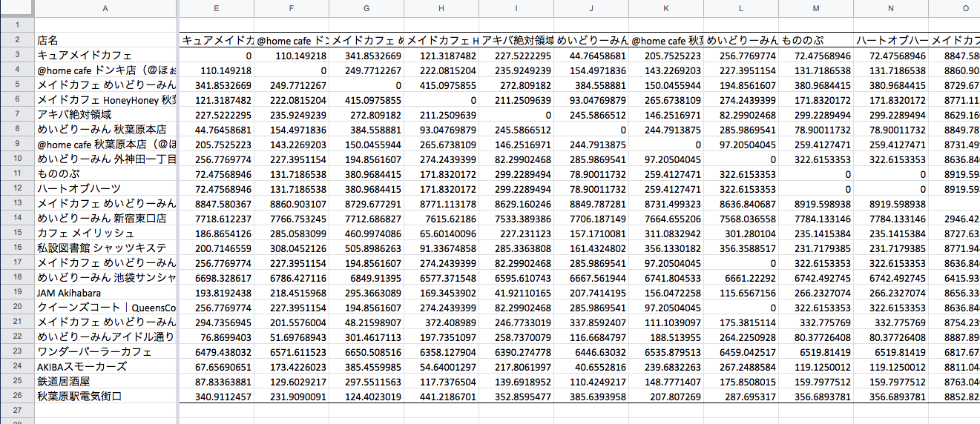Select the cell with value 441.2186701
Image resolution: width=980 pixels, height=424 pixels.
point(441,396)
